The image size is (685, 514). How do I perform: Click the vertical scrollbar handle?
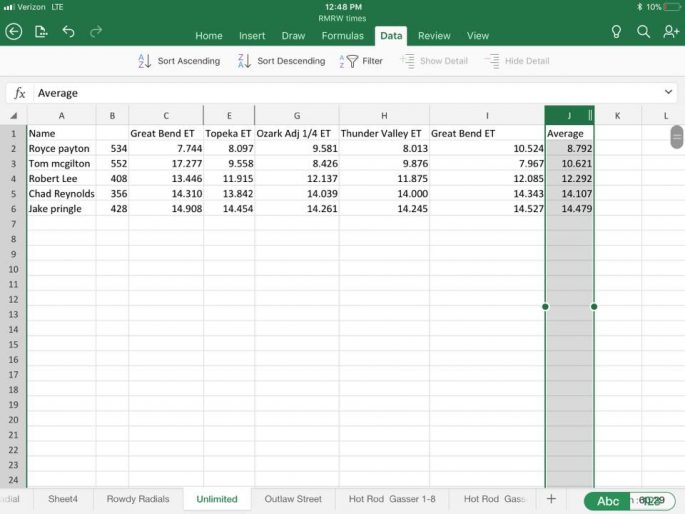[x=677, y=137]
